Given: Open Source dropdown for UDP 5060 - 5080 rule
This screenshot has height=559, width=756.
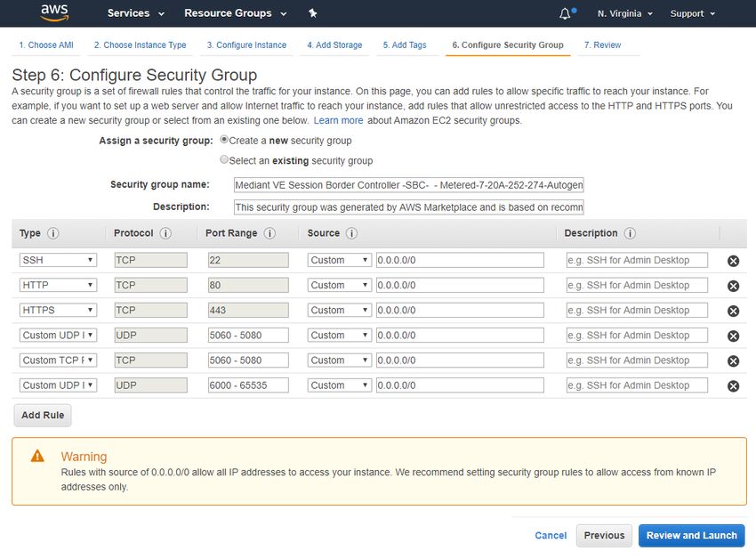Looking at the screenshot, I should coord(340,336).
